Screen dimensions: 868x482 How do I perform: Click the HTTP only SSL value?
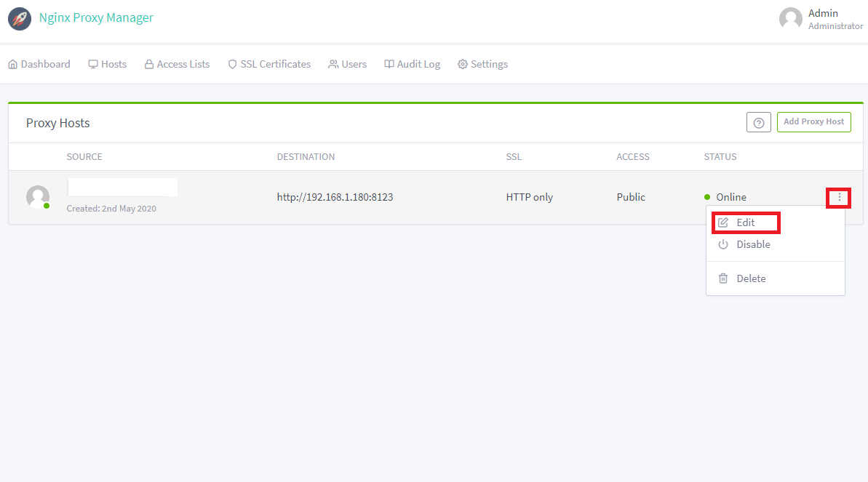click(529, 197)
